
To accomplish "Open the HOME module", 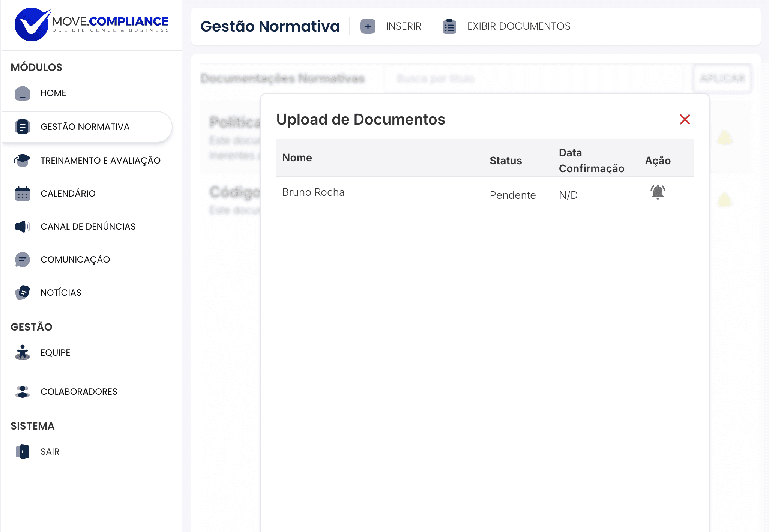I will (x=53, y=93).
